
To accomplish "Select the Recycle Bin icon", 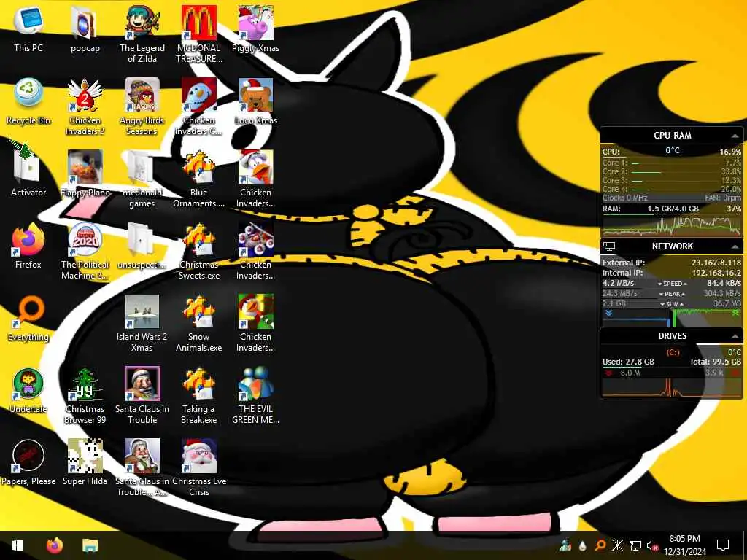I will 28,101.
